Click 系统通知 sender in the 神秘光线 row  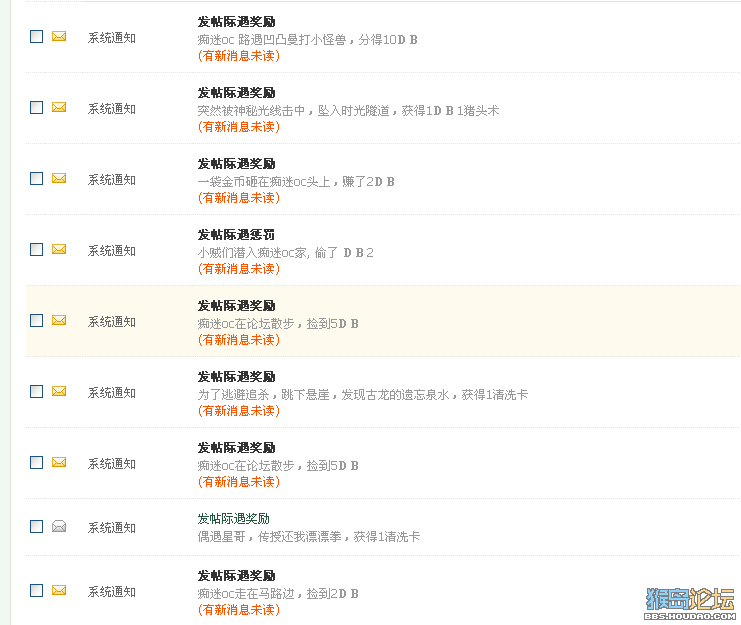tap(112, 109)
